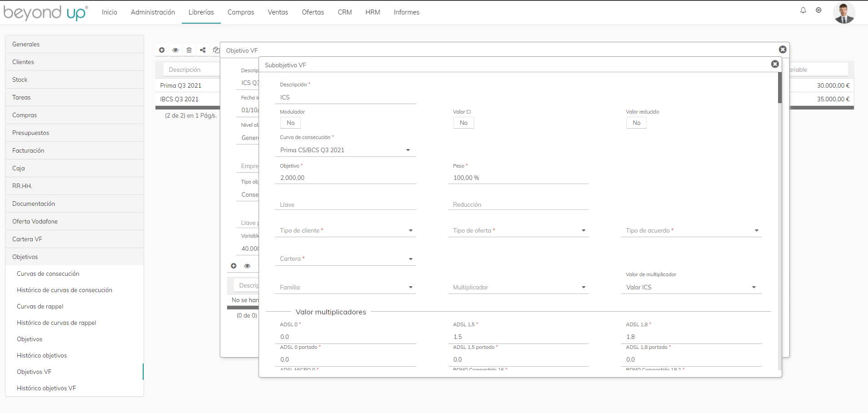Screen dimensions: 868x413
Task: Open Histórico objetivos VF in sidebar
Action: click(46, 388)
